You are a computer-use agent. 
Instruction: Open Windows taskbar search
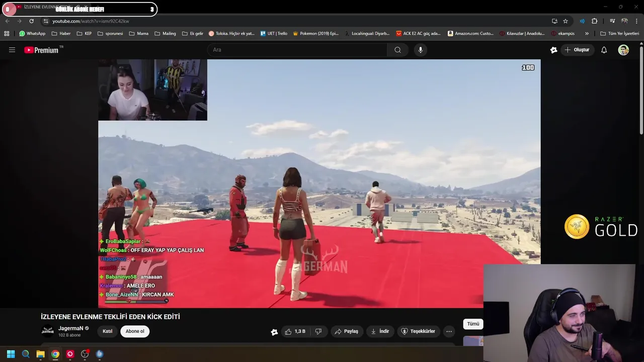point(26,354)
